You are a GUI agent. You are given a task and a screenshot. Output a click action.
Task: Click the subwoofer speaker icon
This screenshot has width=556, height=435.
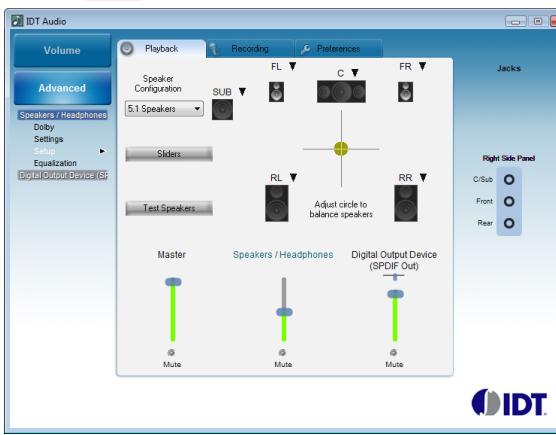(x=222, y=110)
